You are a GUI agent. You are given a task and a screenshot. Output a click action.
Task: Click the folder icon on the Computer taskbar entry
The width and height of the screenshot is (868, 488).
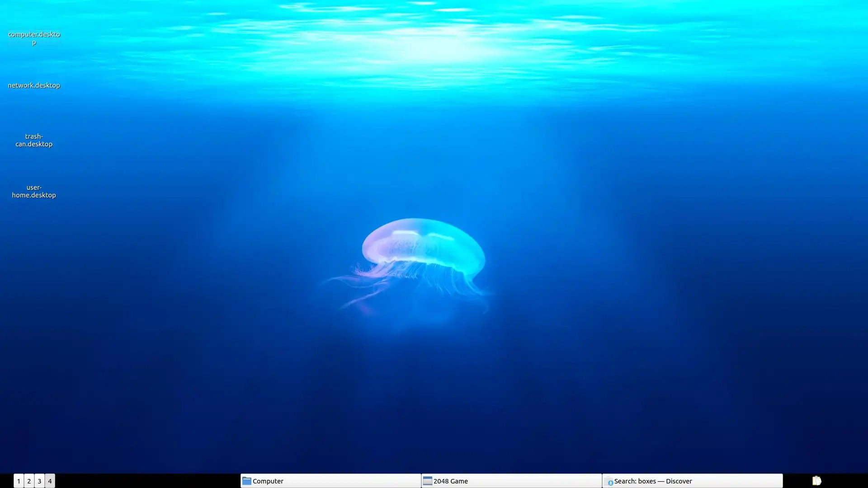click(246, 481)
